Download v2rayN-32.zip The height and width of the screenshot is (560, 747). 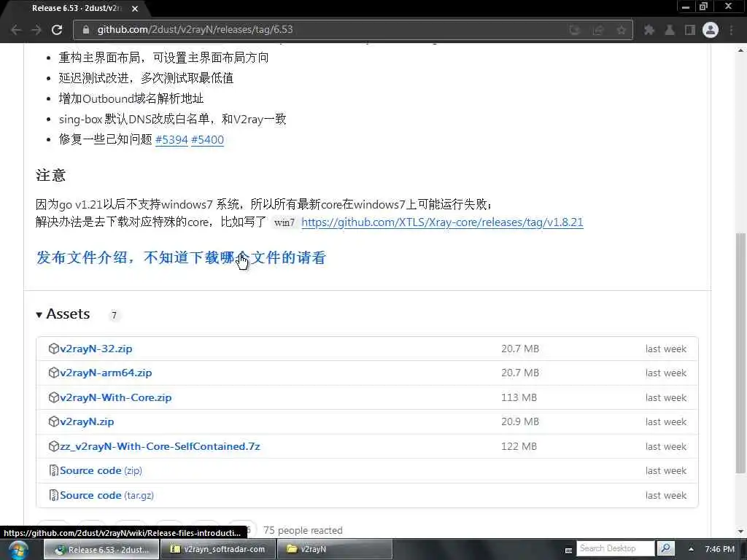(x=96, y=349)
